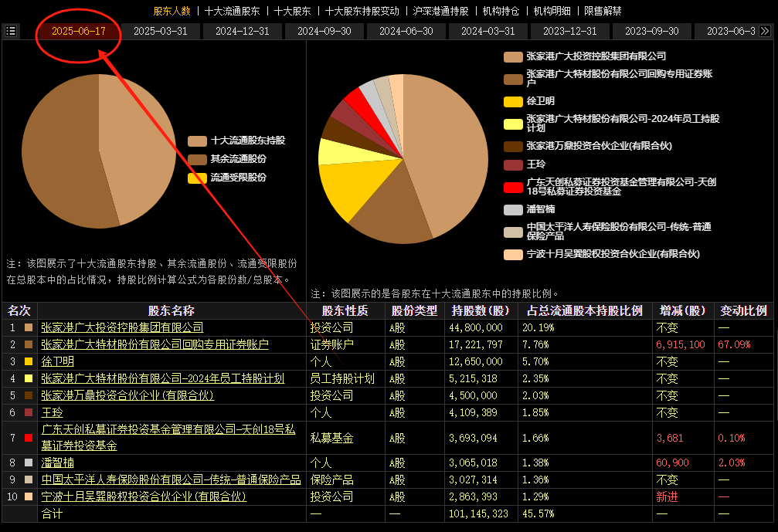
Task: Click the 变动比例 column header
Action: click(x=744, y=311)
